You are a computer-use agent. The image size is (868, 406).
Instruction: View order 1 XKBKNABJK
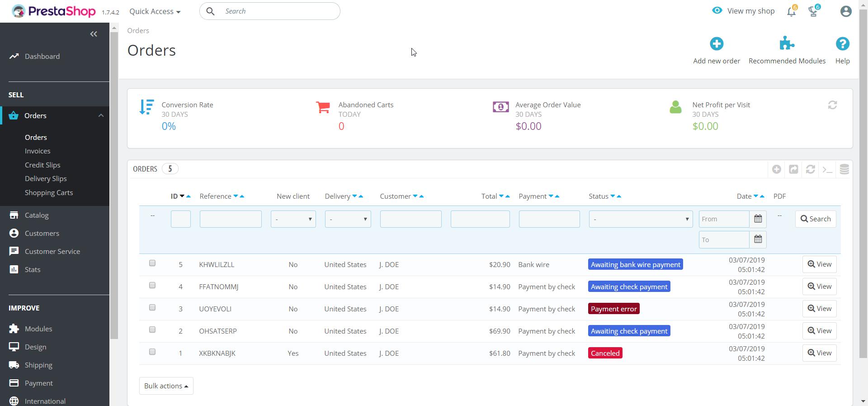820,353
